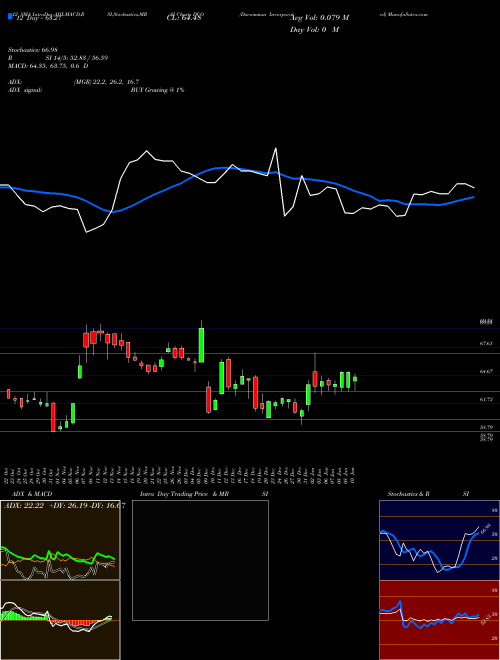Click the 'Day Vol: 0 M' label
This screenshot has width=500, height=660.
pyautogui.click(x=315, y=30)
